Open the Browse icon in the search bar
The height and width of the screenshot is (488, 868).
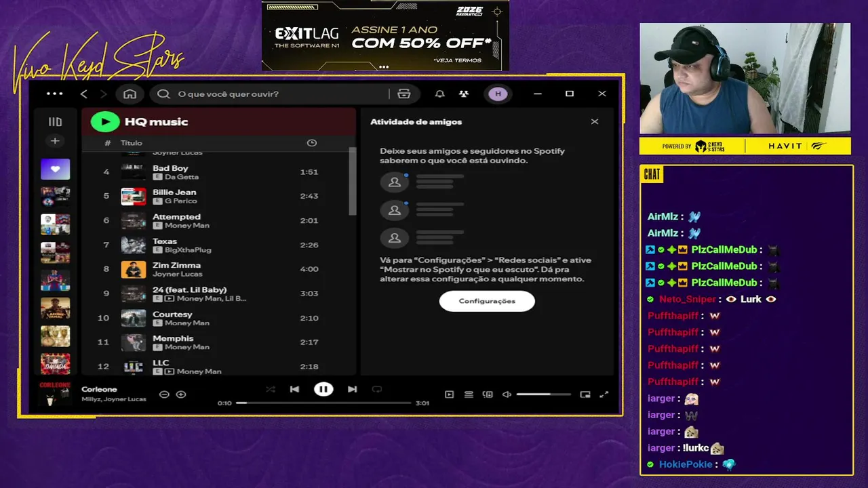pos(404,94)
